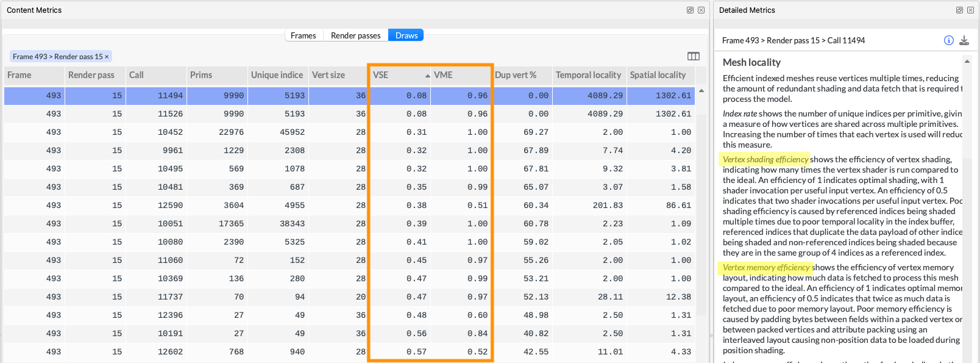Click the highlighted Vertex memory efficiency term
Screen dimensions: 980x363
click(x=766, y=267)
